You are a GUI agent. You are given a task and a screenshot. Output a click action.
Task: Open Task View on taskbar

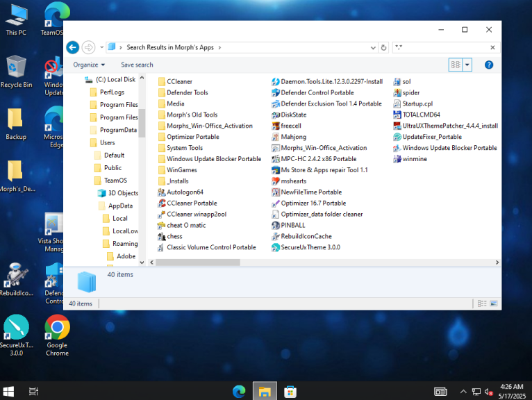point(33,392)
